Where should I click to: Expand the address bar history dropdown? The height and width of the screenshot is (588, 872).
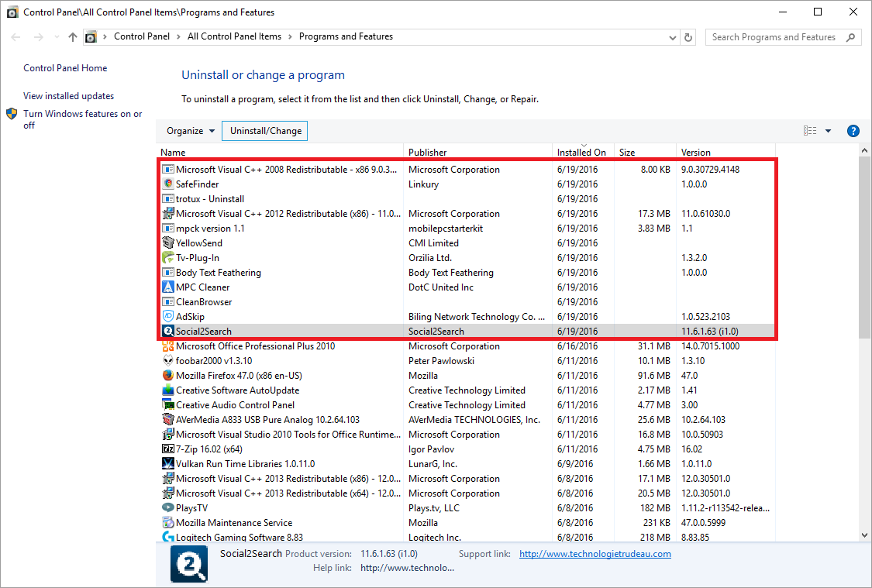click(672, 38)
